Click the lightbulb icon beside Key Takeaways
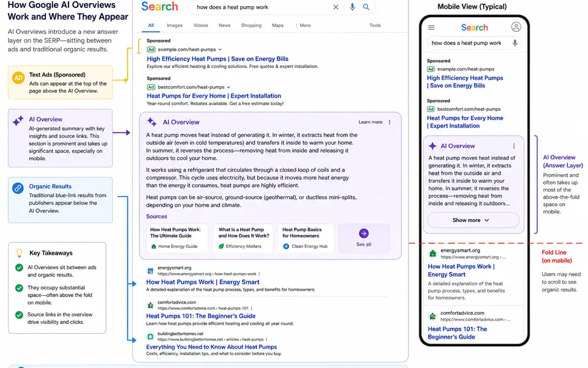588x368 pixels. click(19, 253)
